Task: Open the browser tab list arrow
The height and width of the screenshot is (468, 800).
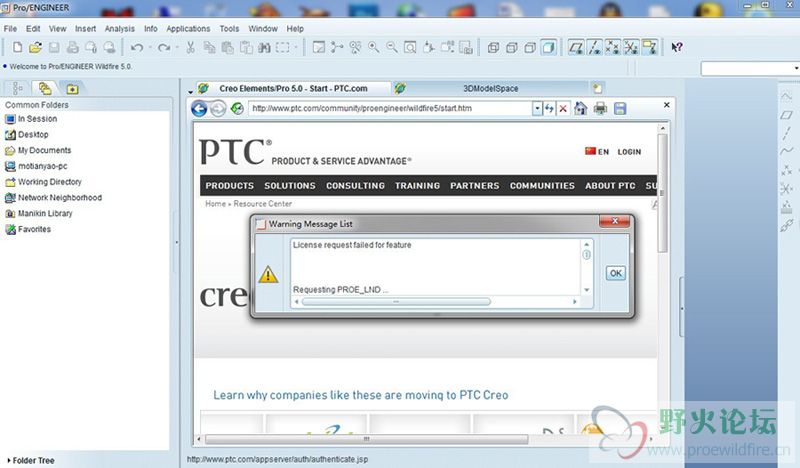Action: (190, 92)
